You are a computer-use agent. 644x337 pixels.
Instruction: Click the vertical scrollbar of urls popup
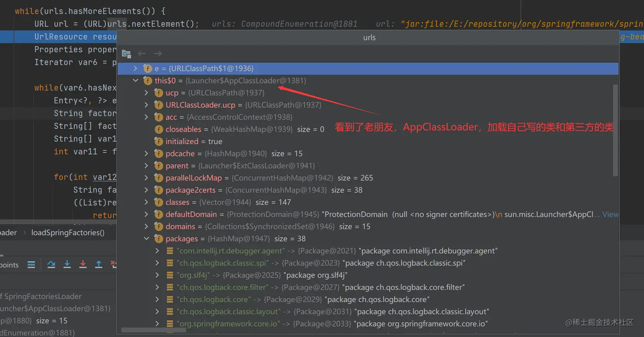pyautogui.click(x=615, y=130)
